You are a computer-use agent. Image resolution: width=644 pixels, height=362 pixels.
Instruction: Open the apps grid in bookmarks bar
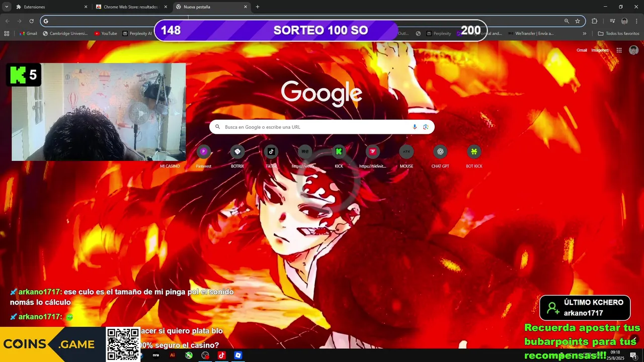(x=7, y=34)
